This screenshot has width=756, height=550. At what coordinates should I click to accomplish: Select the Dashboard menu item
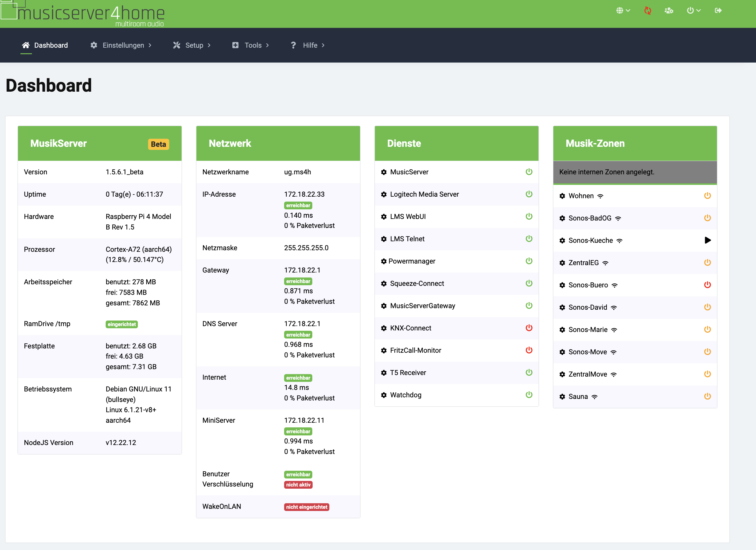[x=45, y=45]
